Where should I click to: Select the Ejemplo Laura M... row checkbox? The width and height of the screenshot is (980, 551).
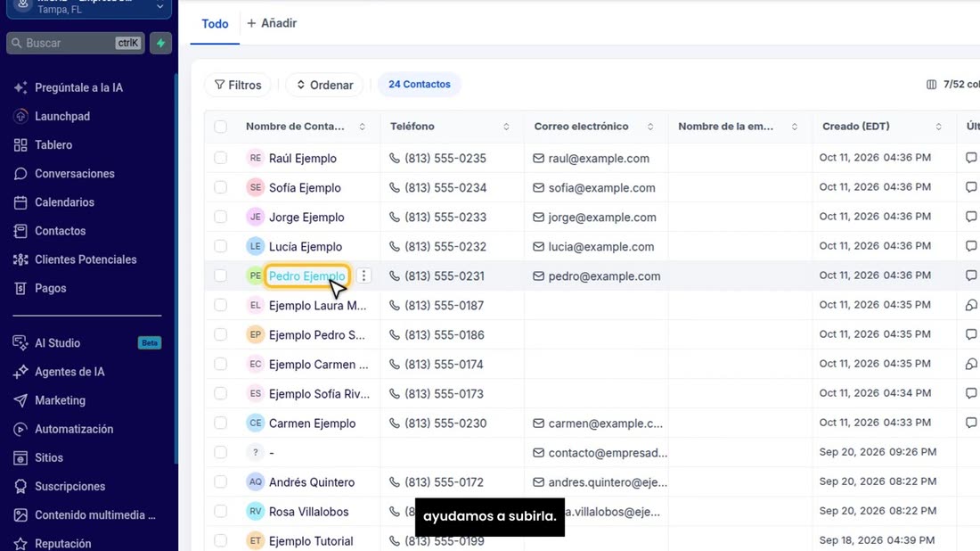(x=221, y=305)
